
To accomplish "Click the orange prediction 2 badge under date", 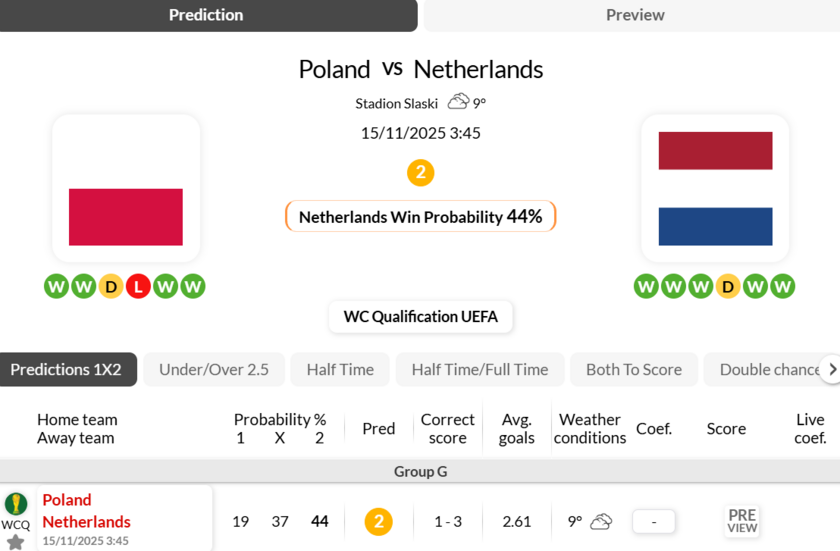I will pos(420,173).
